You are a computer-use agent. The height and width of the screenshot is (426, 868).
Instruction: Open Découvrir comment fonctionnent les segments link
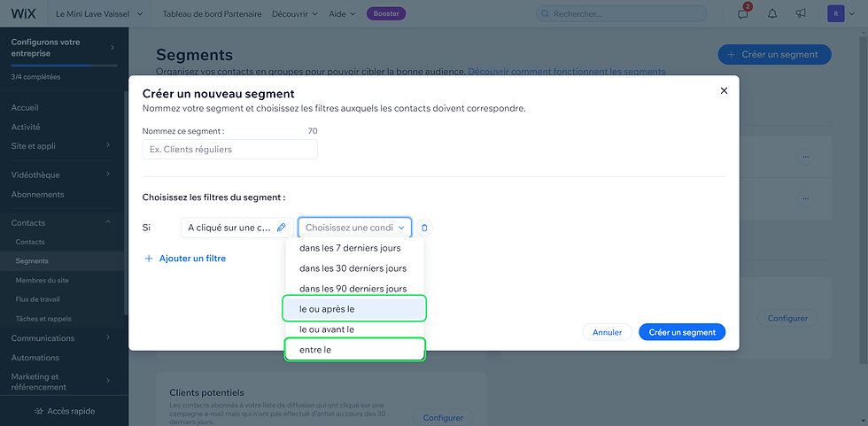click(x=566, y=72)
